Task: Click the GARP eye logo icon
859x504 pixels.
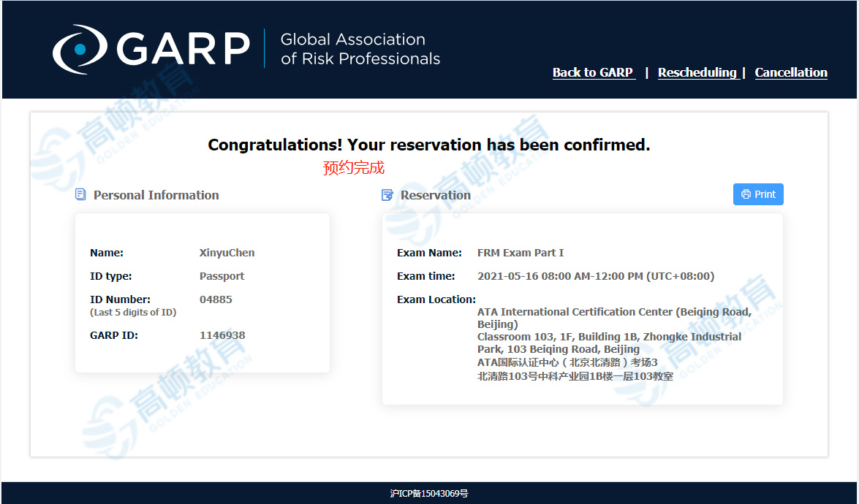Action: [x=80, y=49]
